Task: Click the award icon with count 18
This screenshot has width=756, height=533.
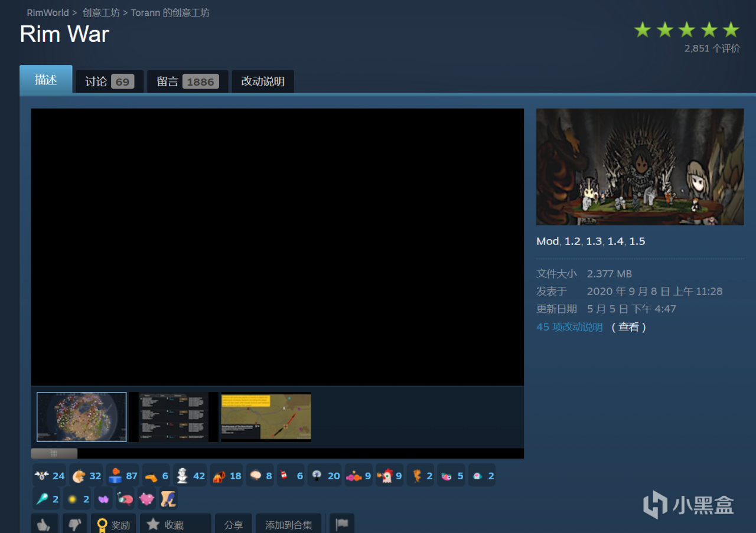Action: click(227, 475)
